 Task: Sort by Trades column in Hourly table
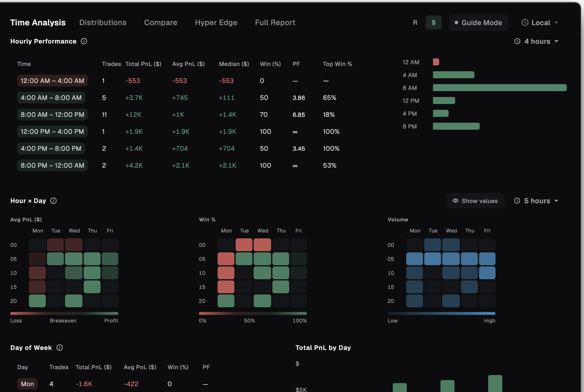pyautogui.click(x=111, y=64)
